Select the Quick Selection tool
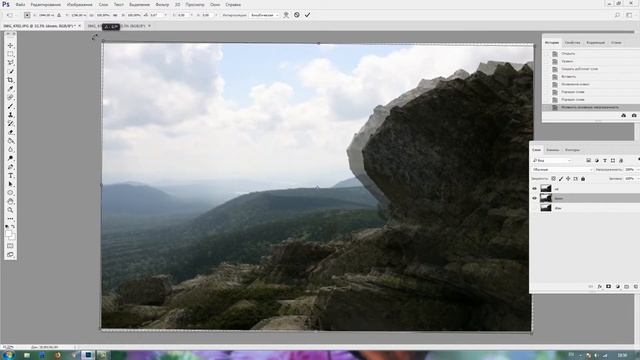The width and height of the screenshot is (640, 360). [11, 71]
